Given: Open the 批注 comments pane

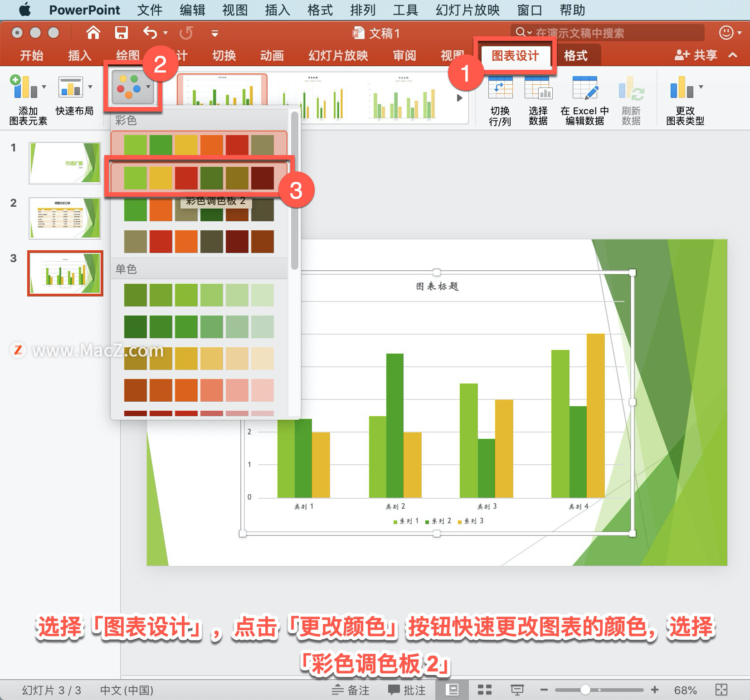Looking at the screenshot, I should [x=407, y=690].
